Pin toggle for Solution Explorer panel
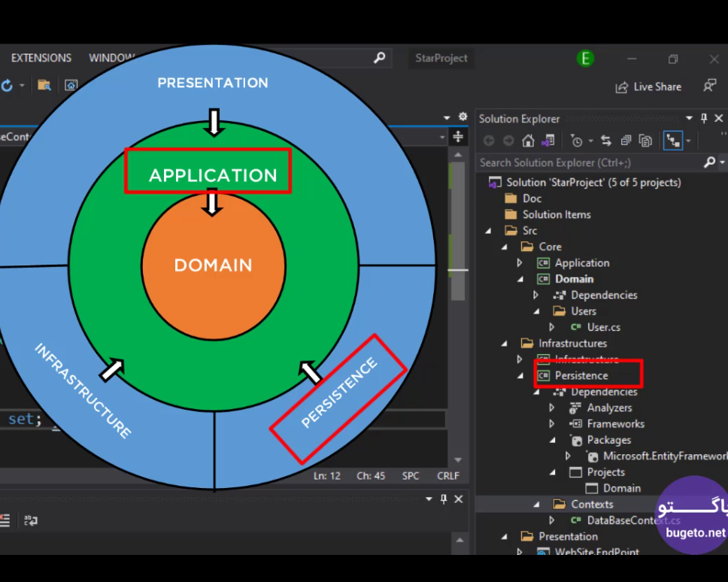 pyautogui.click(x=704, y=118)
